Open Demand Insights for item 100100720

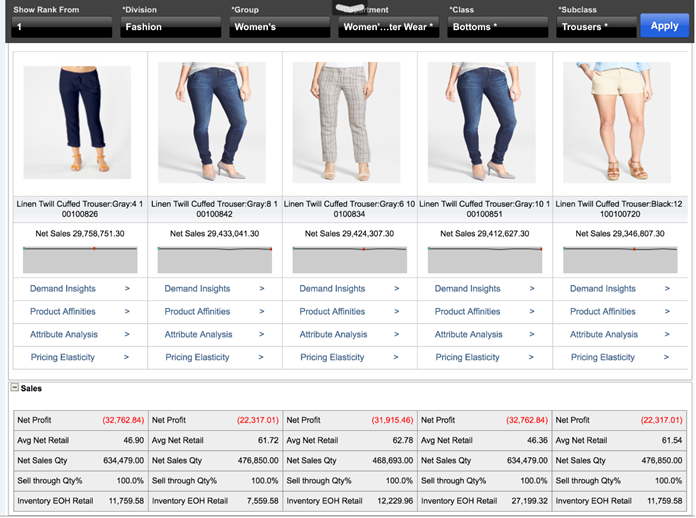tap(603, 289)
